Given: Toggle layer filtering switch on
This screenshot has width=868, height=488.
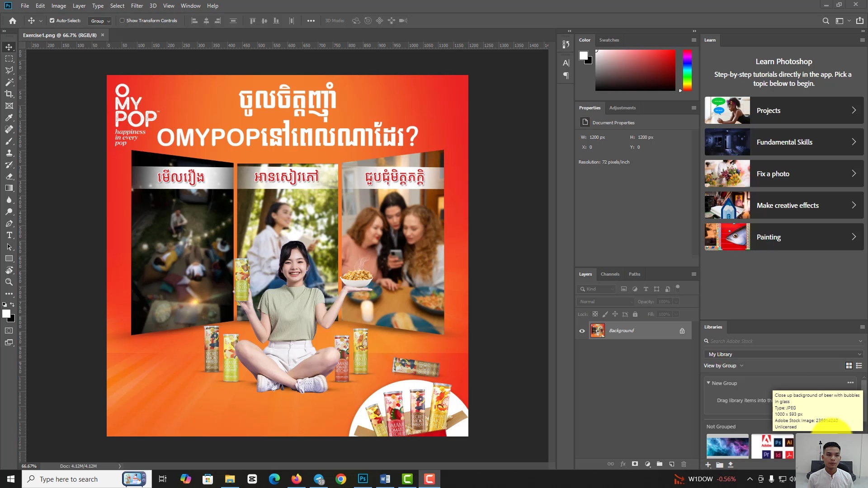Looking at the screenshot, I should 678,287.
